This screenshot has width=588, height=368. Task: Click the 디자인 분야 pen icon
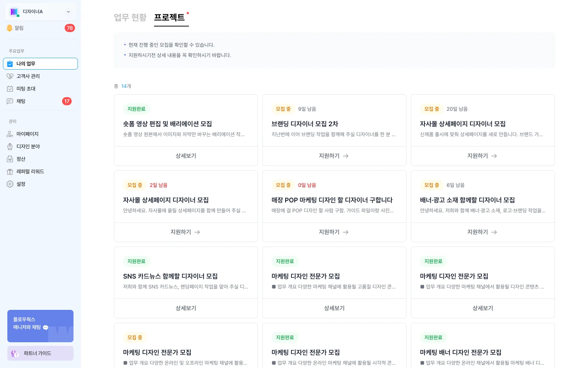coord(10,146)
